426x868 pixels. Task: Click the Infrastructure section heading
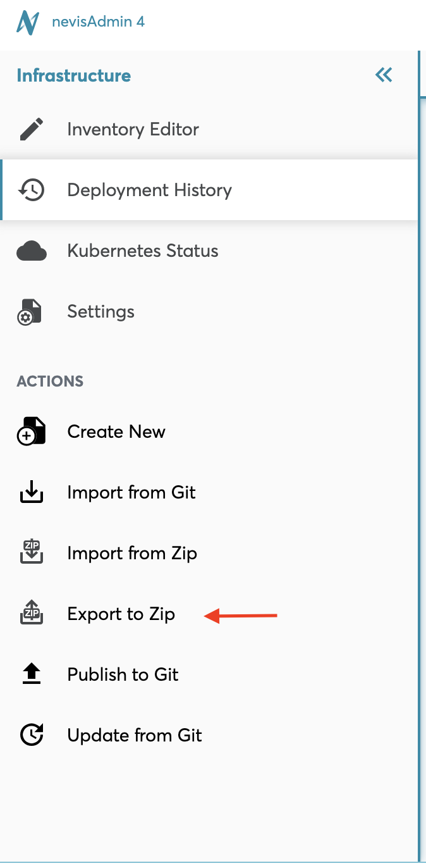coord(74,76)
